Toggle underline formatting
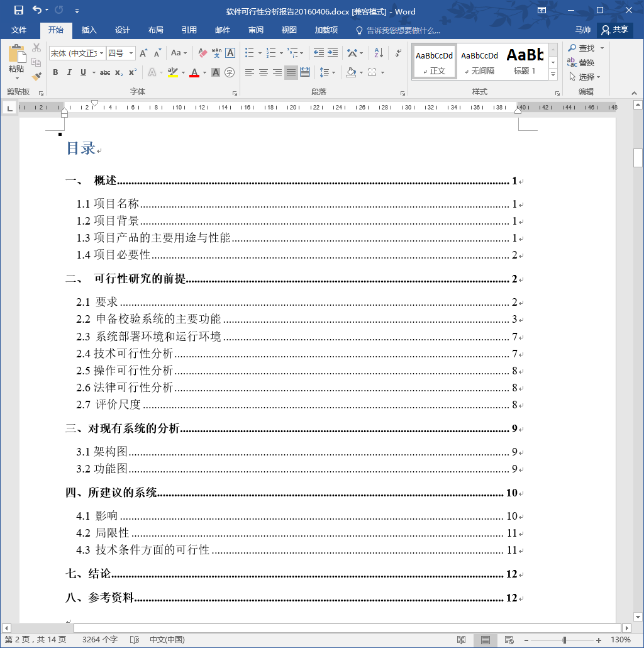Viewport: 644px width, 648px height. coord(83,73)
